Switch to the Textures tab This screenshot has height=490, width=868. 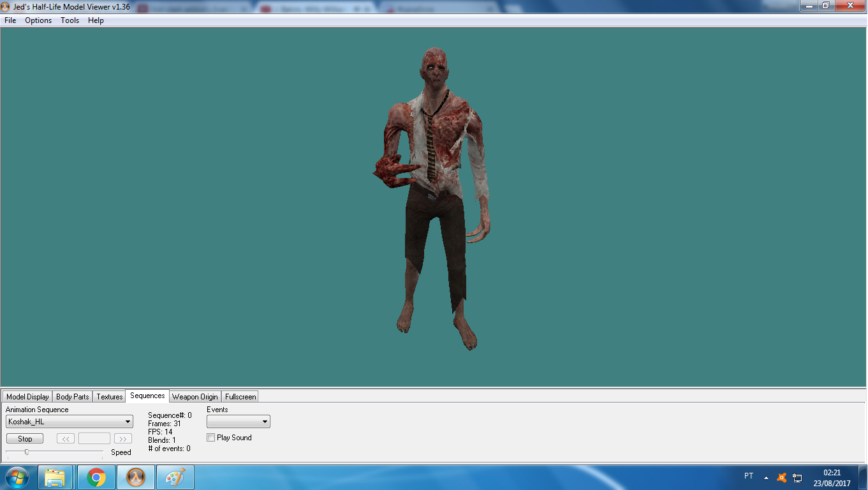click(x=110, y=397)
